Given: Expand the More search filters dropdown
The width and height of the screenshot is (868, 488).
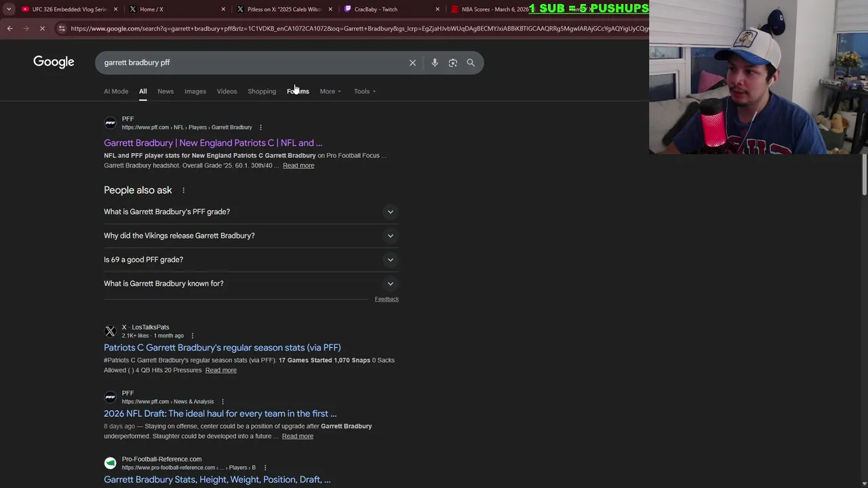Looking at the screenshot, I should tap(330, 91).
